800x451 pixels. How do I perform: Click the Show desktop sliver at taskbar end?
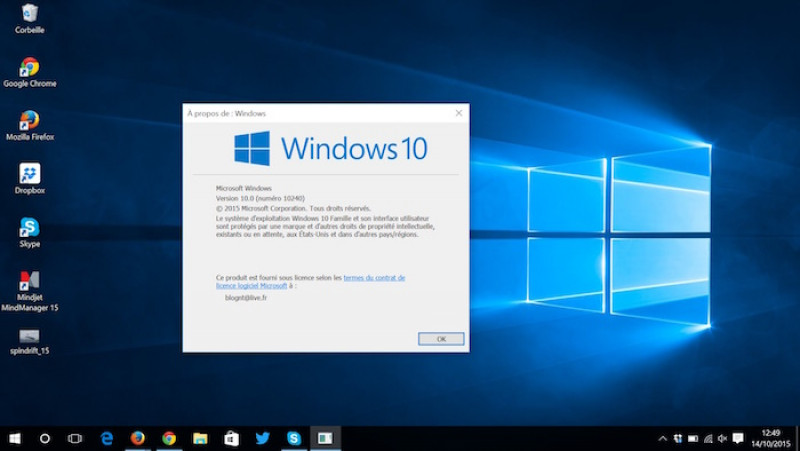(797, 438)
